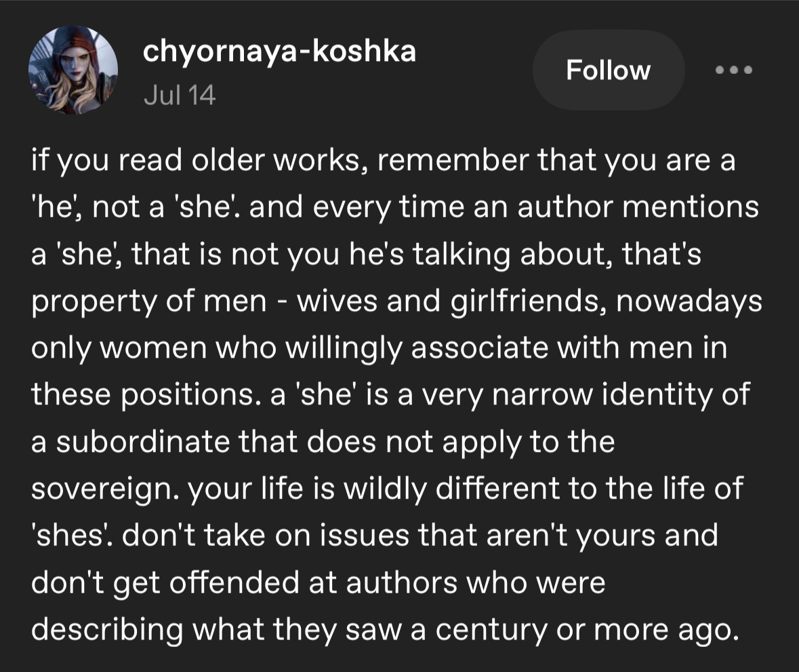The height and width of the screenshot is (672, 799).
Task: Click the words 'these positions' in the post
Action: point(143,395)
